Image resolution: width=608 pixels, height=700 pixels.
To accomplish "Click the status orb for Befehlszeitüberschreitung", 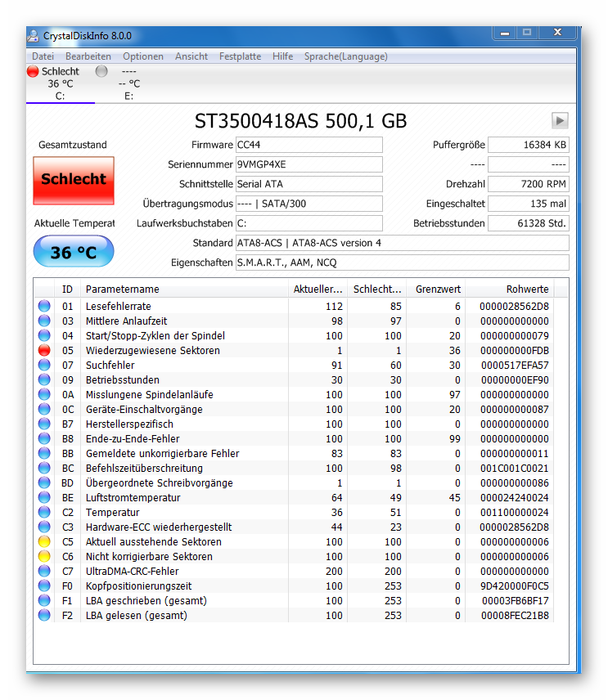I will 44,468.
